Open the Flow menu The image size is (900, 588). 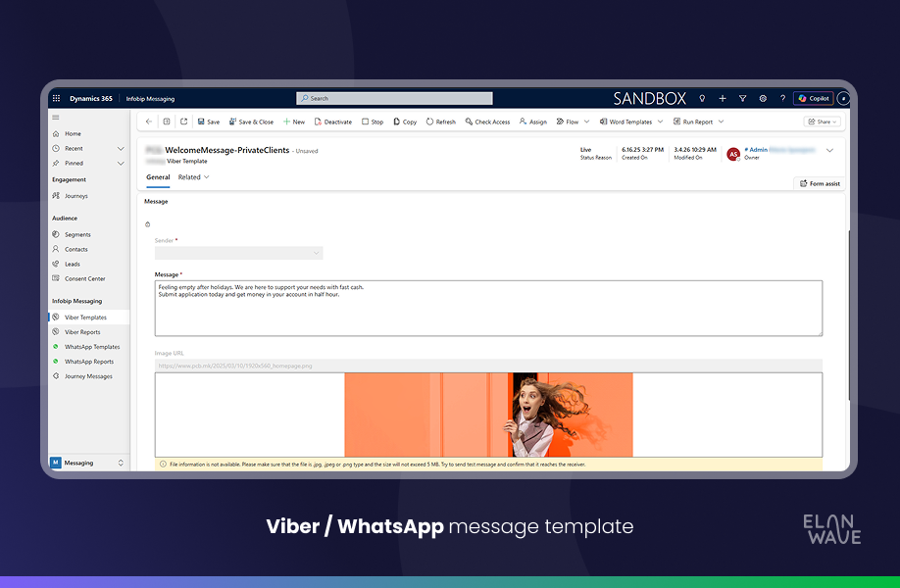click(573, 122)
